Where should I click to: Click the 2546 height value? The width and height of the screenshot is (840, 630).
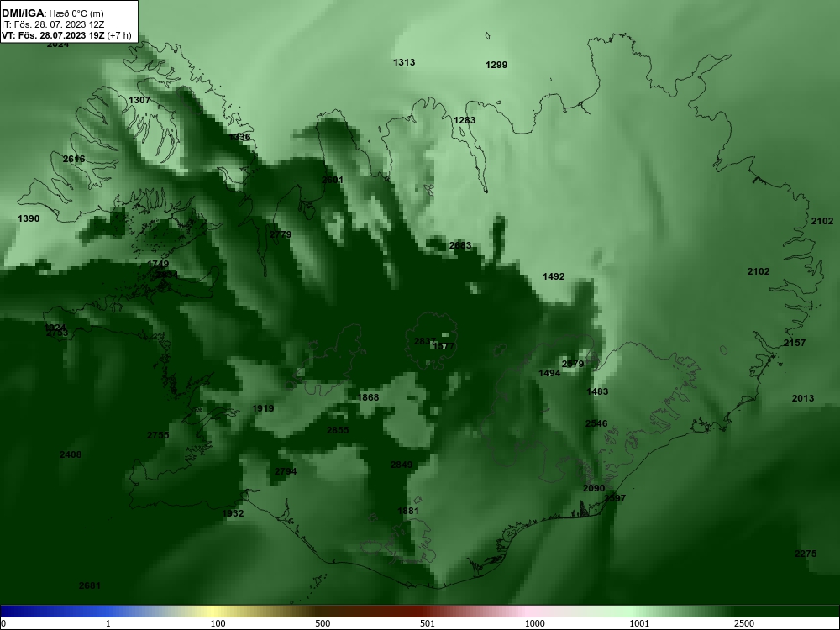(596, 423)
